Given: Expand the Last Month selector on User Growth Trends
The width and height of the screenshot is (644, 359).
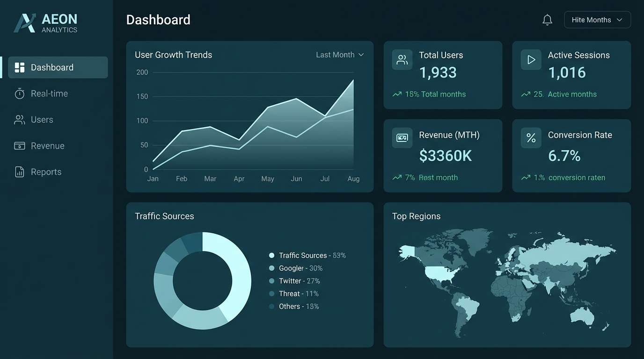Looking at the screenshot, I should (340, 55).
